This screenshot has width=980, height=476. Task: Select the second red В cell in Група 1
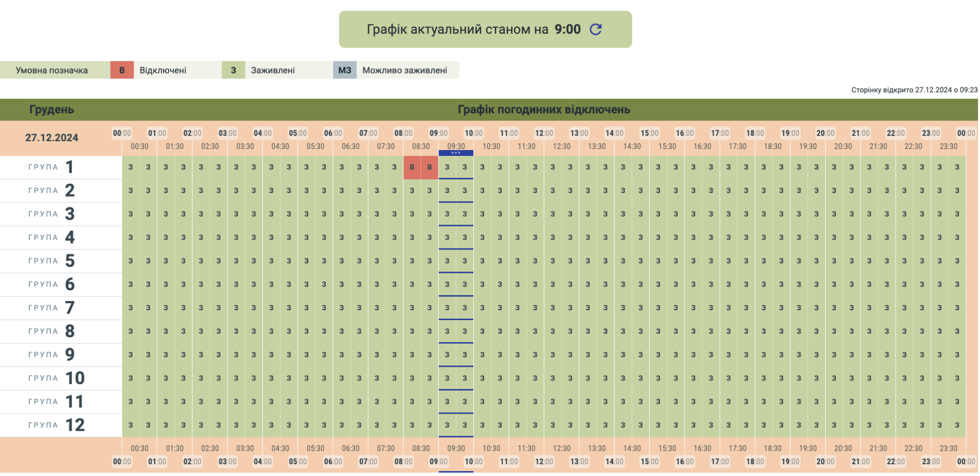click(x=430, y=167)
